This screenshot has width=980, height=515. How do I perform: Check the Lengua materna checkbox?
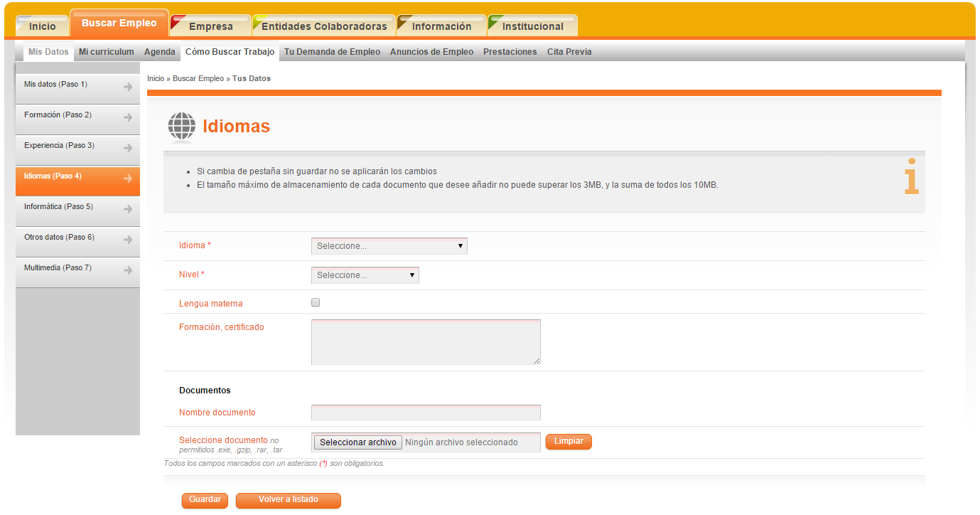[316, 302]
